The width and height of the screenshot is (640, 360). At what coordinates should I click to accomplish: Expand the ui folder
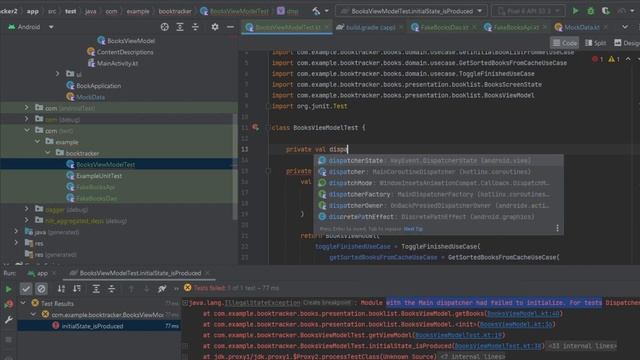(58, 74)
